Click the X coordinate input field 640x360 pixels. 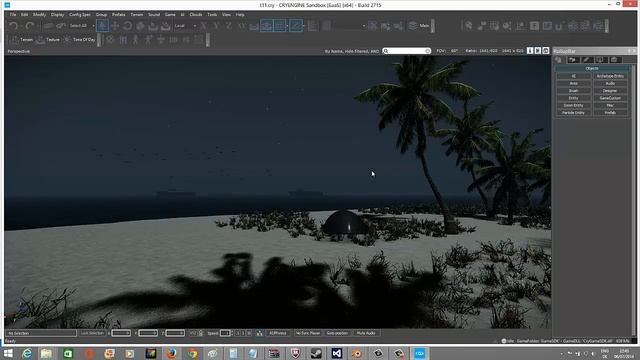click(121, 333)
